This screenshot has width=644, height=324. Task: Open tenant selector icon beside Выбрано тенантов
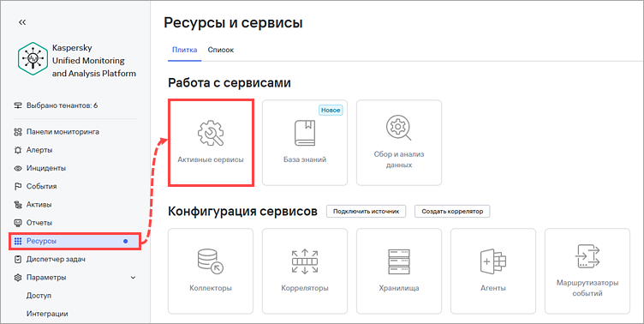(18, 105)
